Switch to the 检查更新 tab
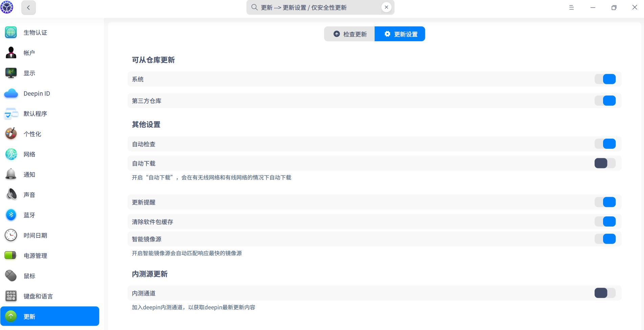Viewport: 644px width, 330px height. point(349,34)
